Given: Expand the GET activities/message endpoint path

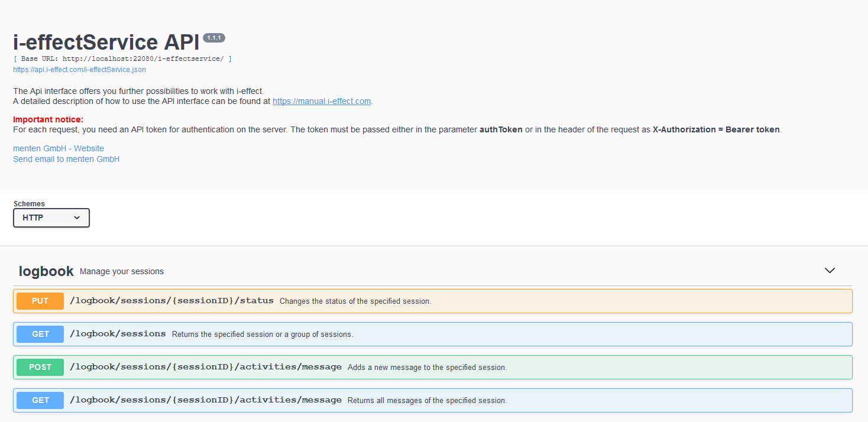Looking at the screenshot, I should pos(205,400).
